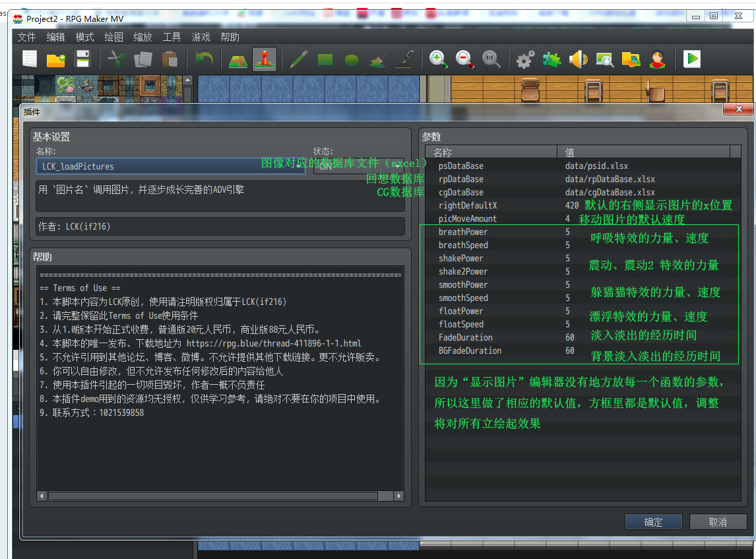Screen dimensions: 756x559
Task: Select the Flood Fill tool
Action: (x=378, y=60)
